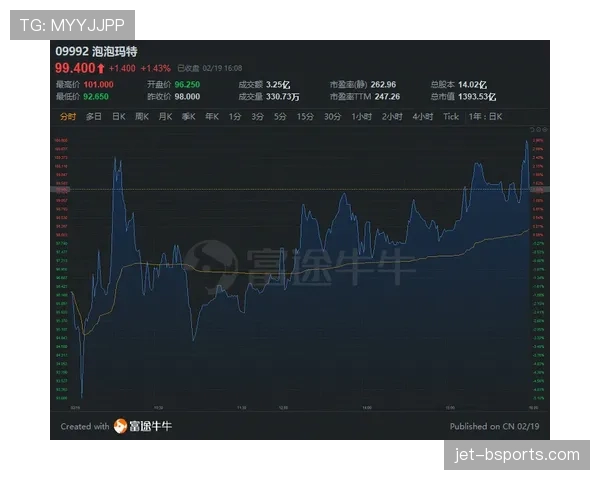Click the stock title 09992 泡泡玛特
The width and height of the screenshot is (600, 480).
point(96,51)
